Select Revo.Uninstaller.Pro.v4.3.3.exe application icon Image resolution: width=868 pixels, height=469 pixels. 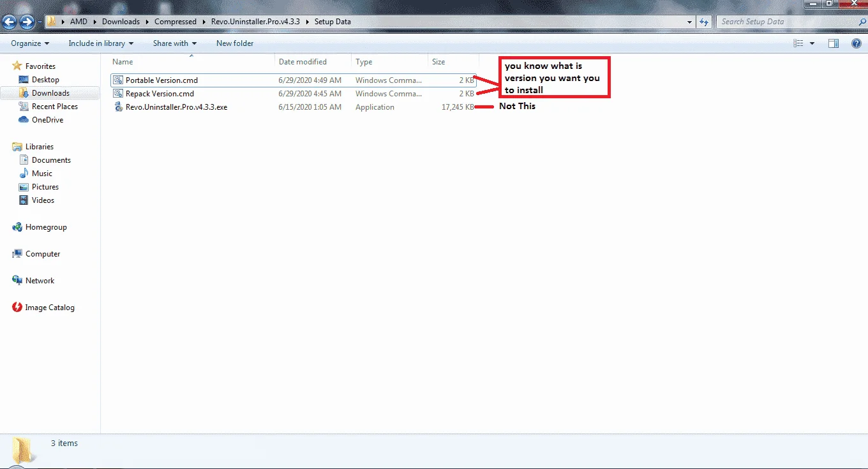(118, 107)
